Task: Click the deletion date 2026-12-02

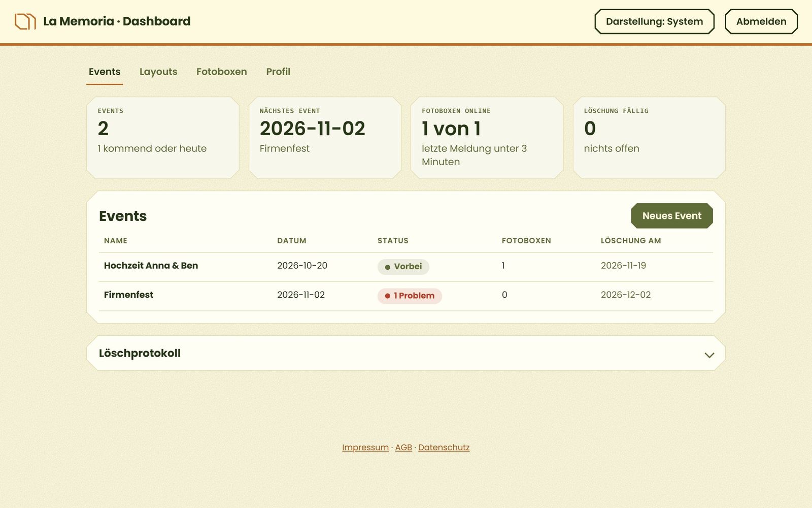Action: (626, 295)
